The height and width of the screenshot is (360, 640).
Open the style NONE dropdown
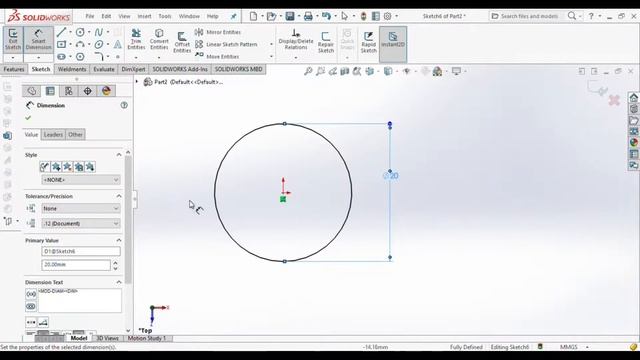tap(81, 180)
